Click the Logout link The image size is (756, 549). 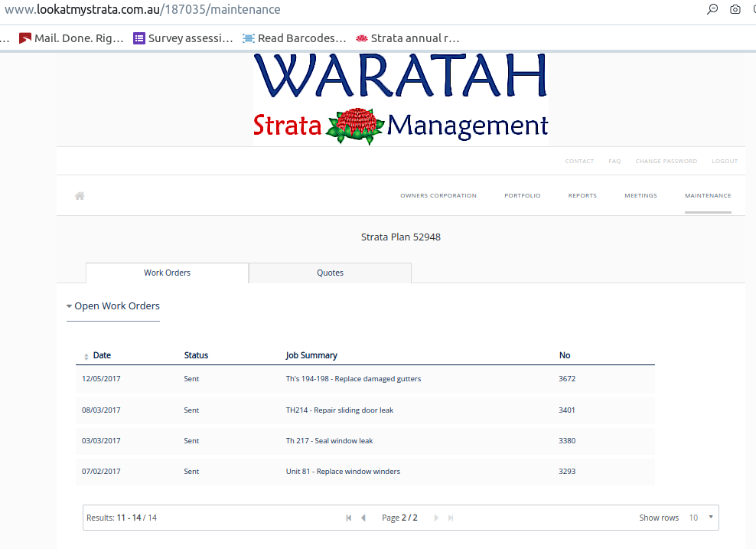725,161
